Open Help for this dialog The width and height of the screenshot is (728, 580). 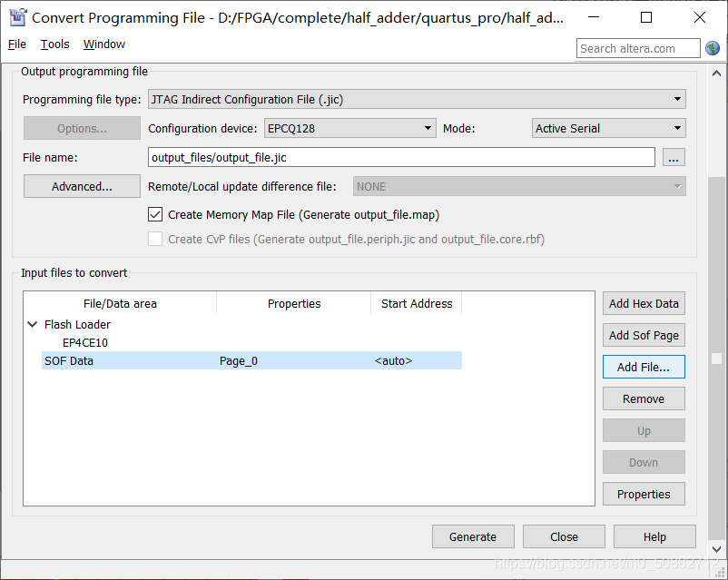pos(654,536)
